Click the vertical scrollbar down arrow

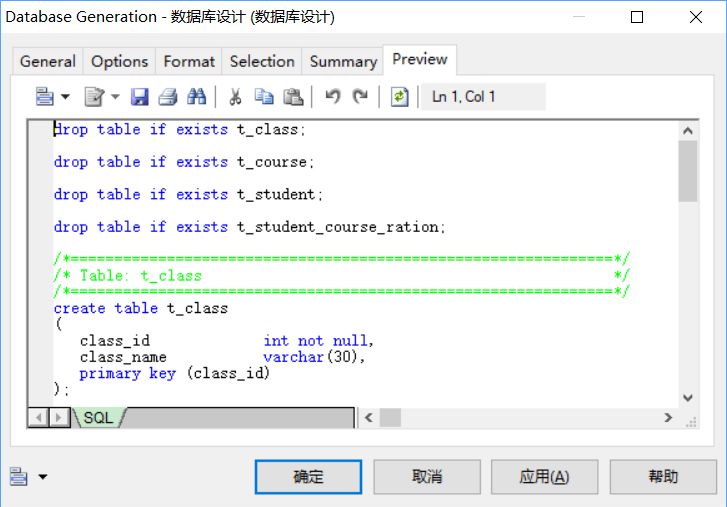click(x=688, y=398)
